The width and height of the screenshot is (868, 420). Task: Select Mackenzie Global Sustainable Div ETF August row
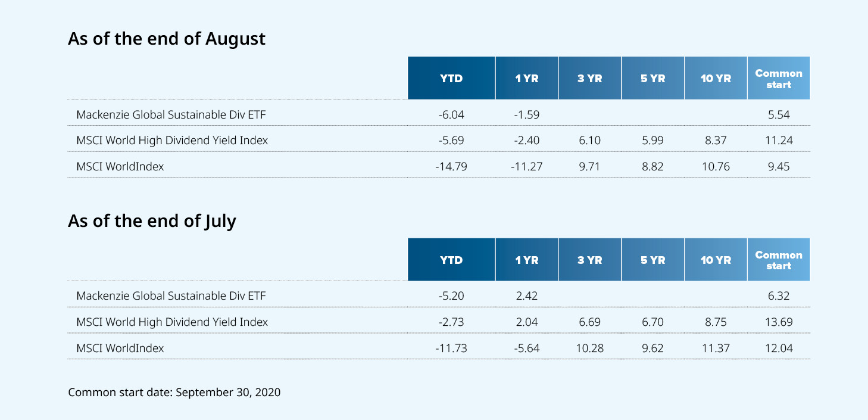tap(439, 114)
